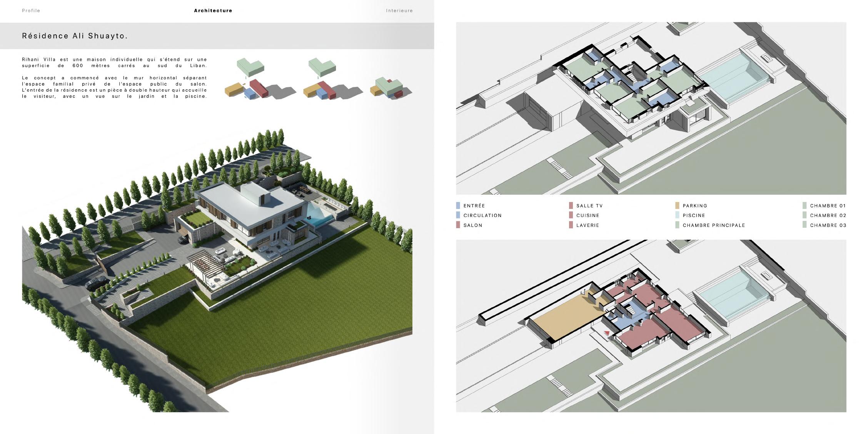Select the CHAMBRE 01 legend swatch

tap(805, 205)
